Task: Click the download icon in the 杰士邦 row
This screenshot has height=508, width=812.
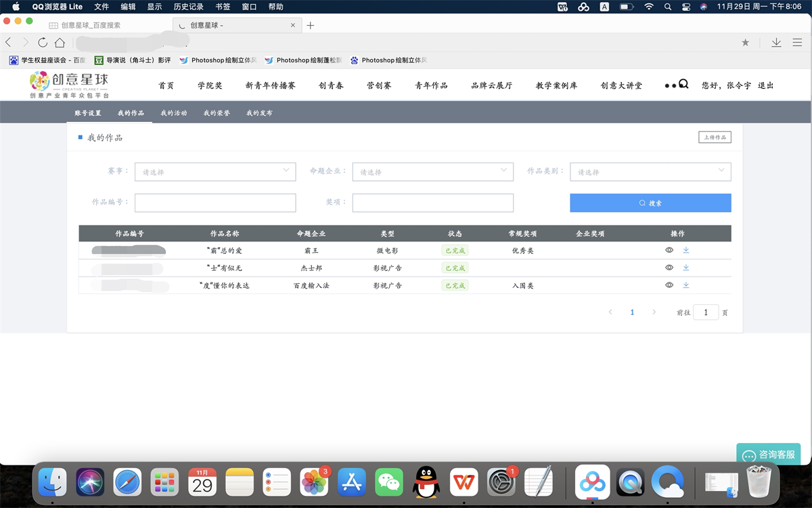Action: (x=686, y=268)
